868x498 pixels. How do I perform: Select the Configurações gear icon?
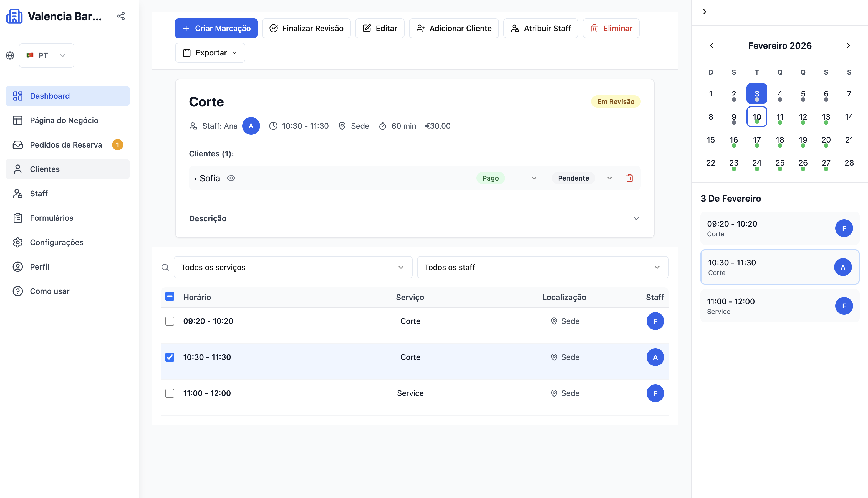18,242
